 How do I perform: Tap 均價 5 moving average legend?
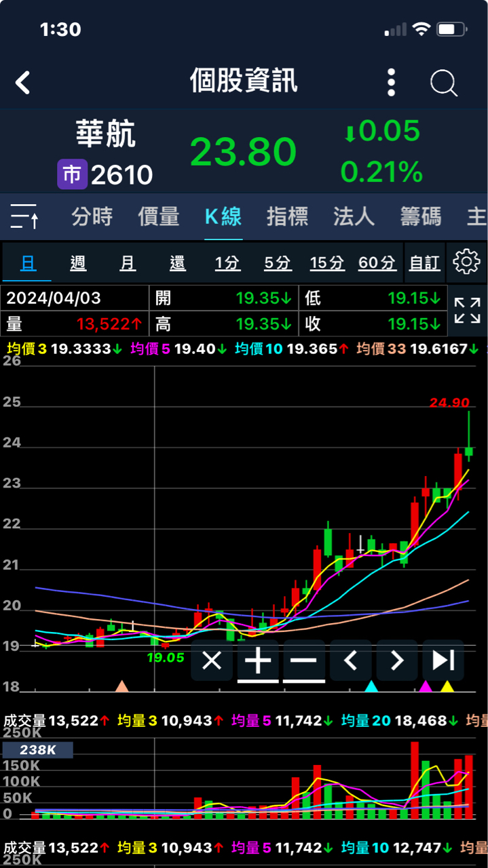coord(179,349)
